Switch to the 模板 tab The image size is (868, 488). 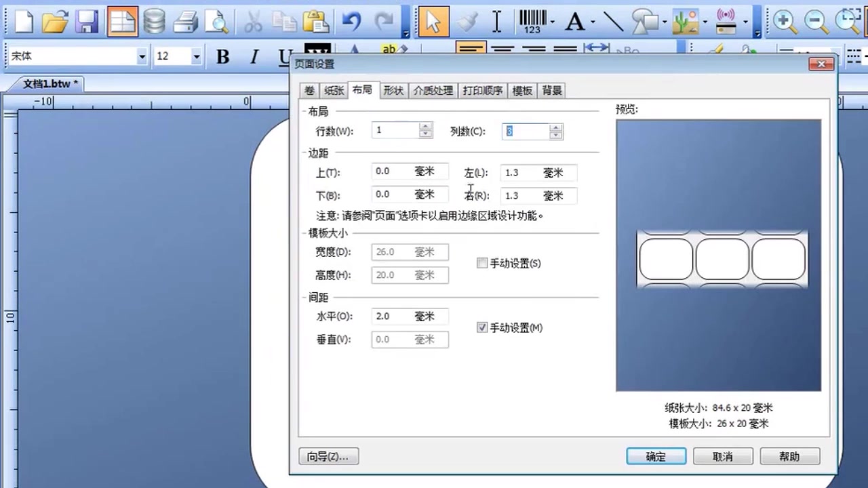click(x=522, y=90)
